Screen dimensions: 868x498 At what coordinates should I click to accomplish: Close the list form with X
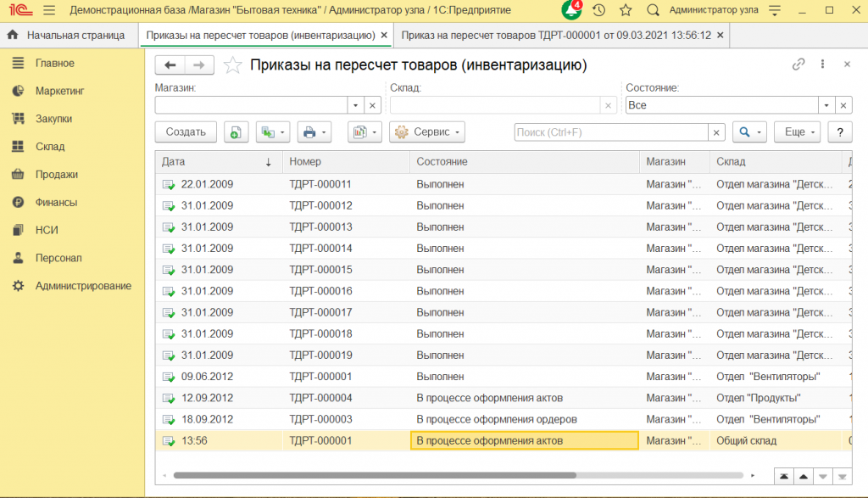[847, 64]
